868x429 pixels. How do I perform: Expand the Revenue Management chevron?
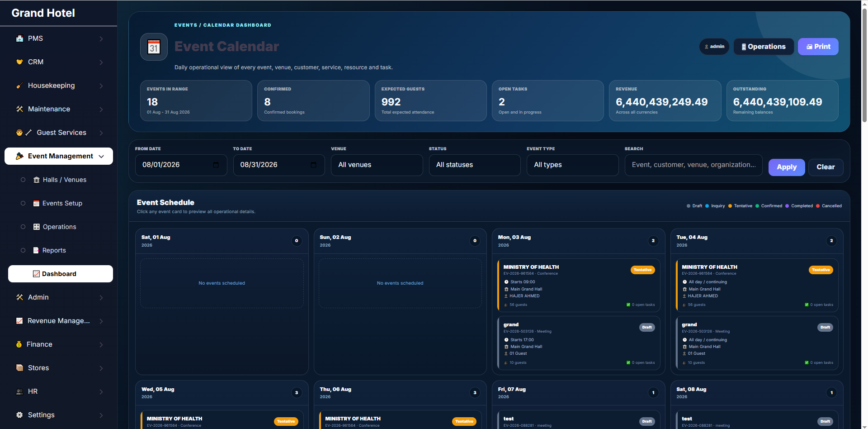[x=101, y=321]
